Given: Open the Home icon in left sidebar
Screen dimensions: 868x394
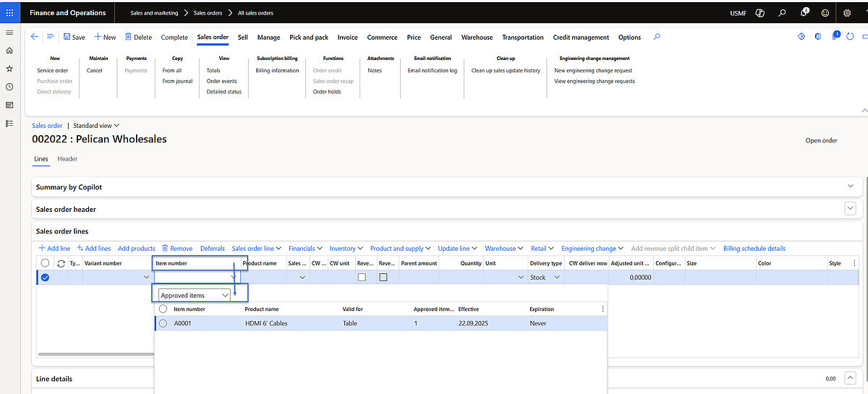Looking at the screenshot, I should tap(9, 51).
